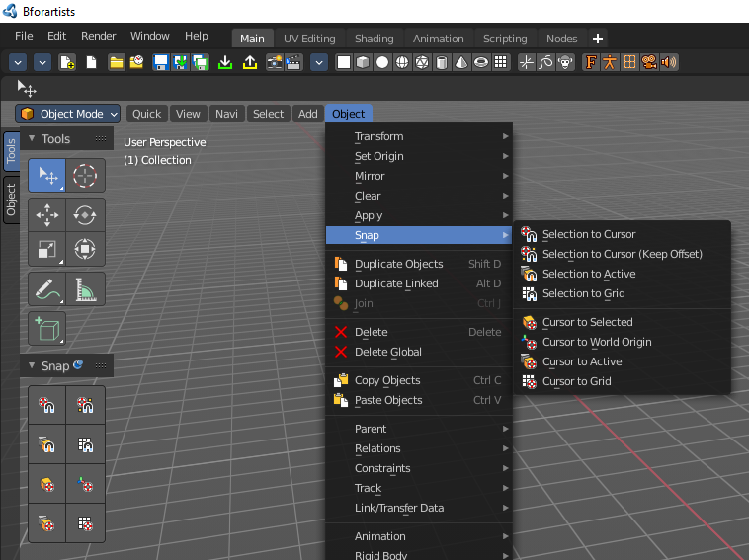Open the Select header menu

[268, 114]
